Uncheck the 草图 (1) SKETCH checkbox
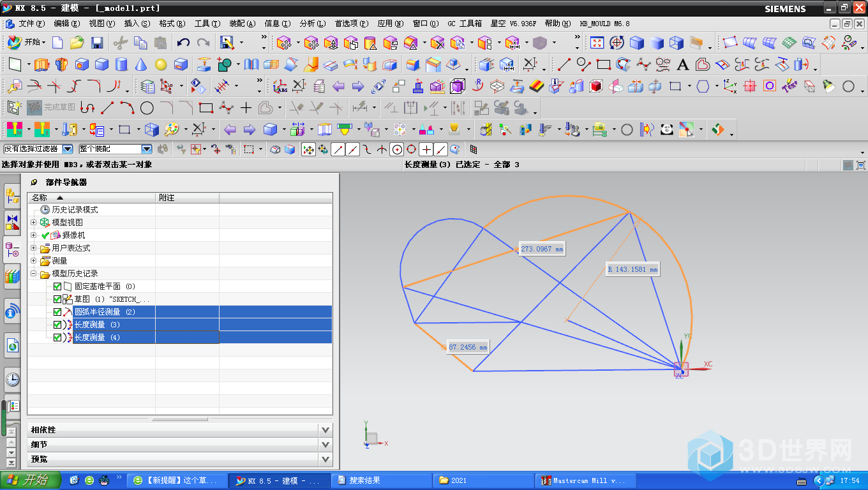Image resolution: width=868 pixels, height=490 pixels. click(57, 299)
